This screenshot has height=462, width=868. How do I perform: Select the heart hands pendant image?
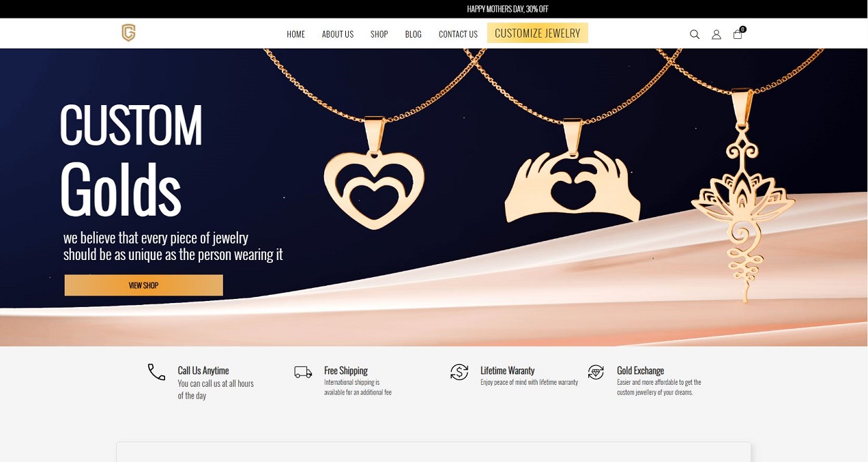(573, 179)
